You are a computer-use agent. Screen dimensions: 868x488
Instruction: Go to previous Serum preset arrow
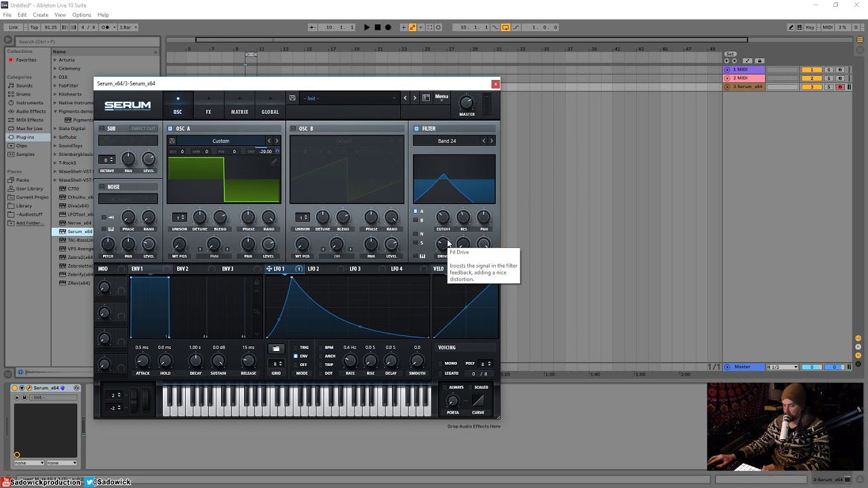[406, 98]
